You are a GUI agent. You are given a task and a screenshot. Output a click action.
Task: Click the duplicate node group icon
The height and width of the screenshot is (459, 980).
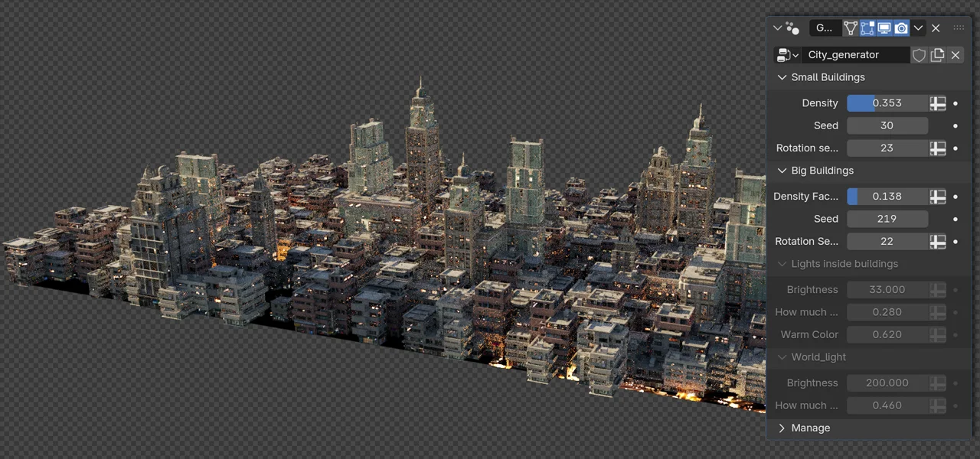point(937,54)
